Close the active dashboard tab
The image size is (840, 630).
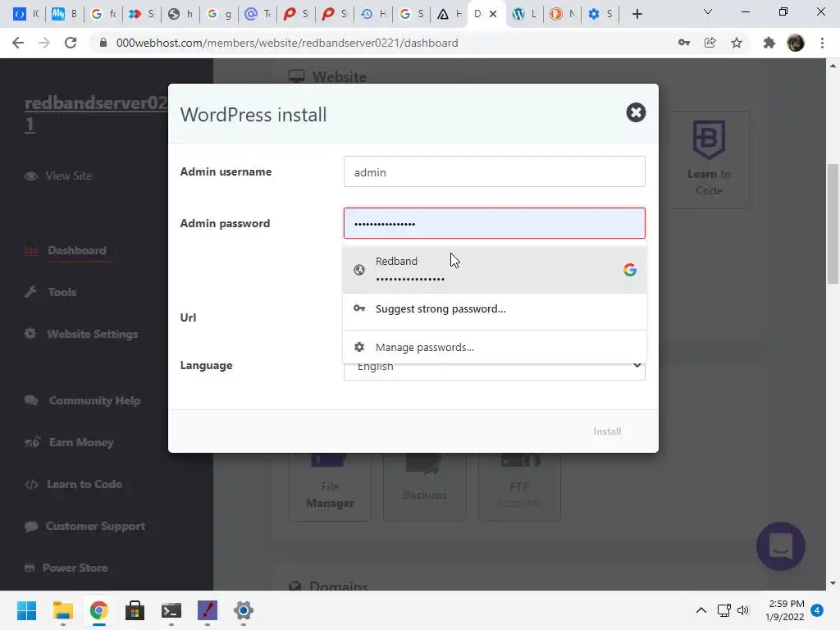[x=493, y=14]
